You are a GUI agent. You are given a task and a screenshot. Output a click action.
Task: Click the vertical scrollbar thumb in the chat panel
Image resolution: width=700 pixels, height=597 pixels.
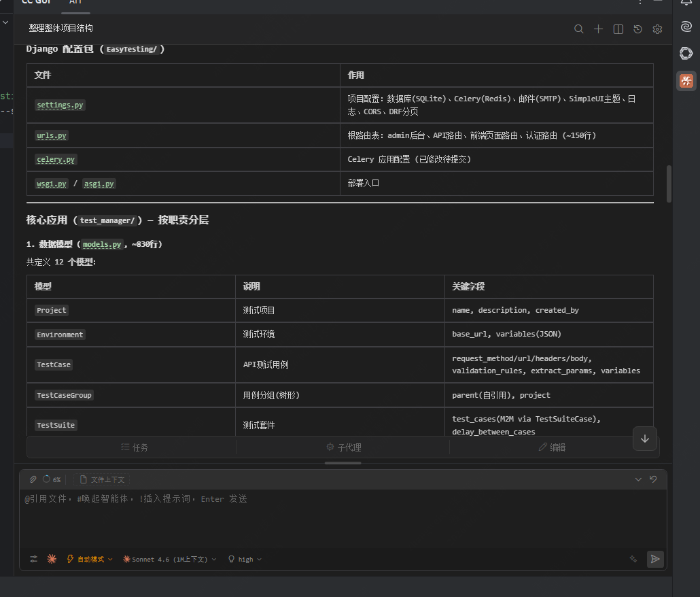click(x=669, y=184)
